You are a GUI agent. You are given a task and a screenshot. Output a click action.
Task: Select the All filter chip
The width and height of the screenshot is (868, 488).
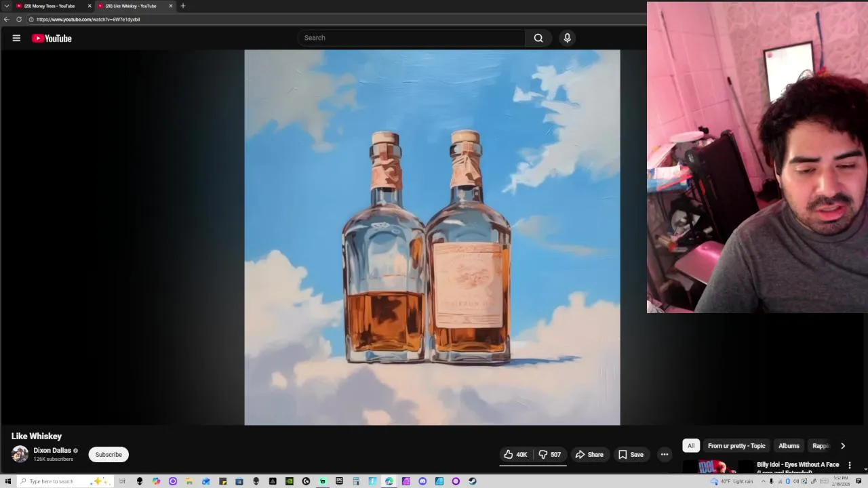pyautogui.click(x=690, y=446)
